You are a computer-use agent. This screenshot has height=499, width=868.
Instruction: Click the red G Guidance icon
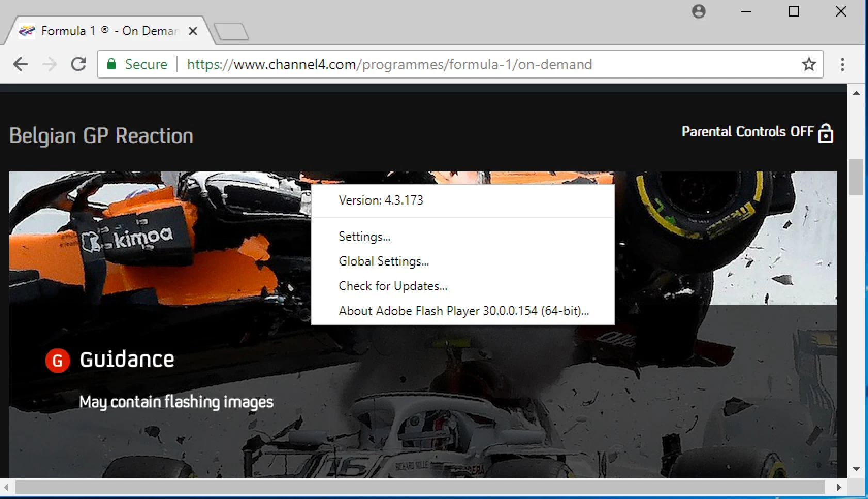(x=57, y=360)
